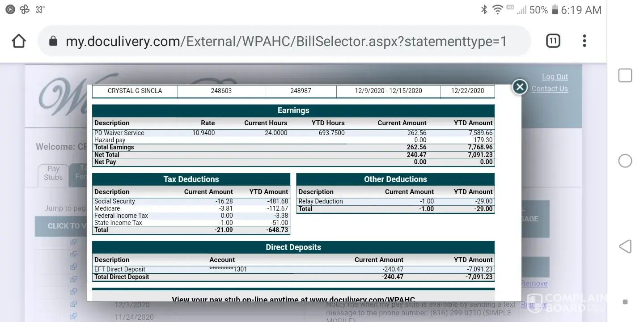Click view icon beside the 11/24/2020 stub

pos(73,316)
